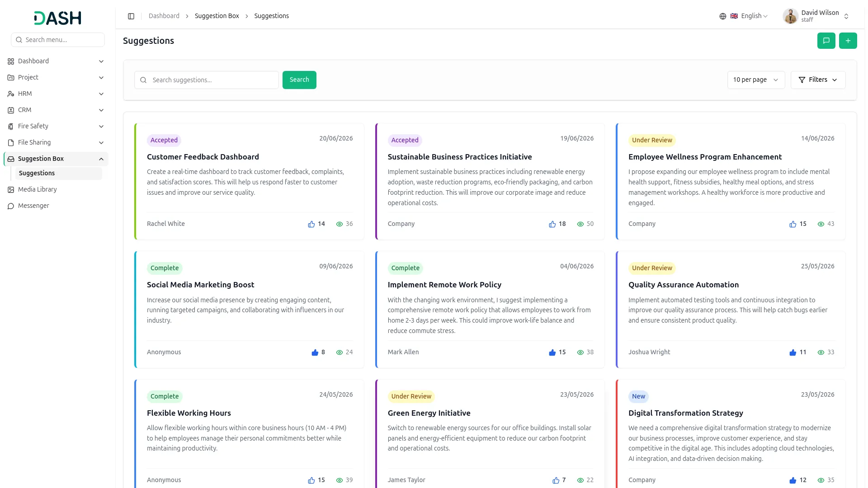Image resolution: width=868 pixels, height=488 pixels.
Task: Click the DASH logo
Action: tap(57, 18)
